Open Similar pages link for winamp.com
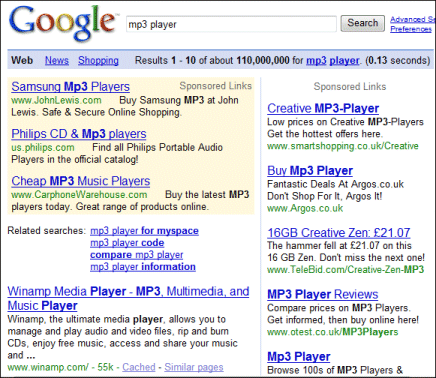 click(x=194, y=367)
